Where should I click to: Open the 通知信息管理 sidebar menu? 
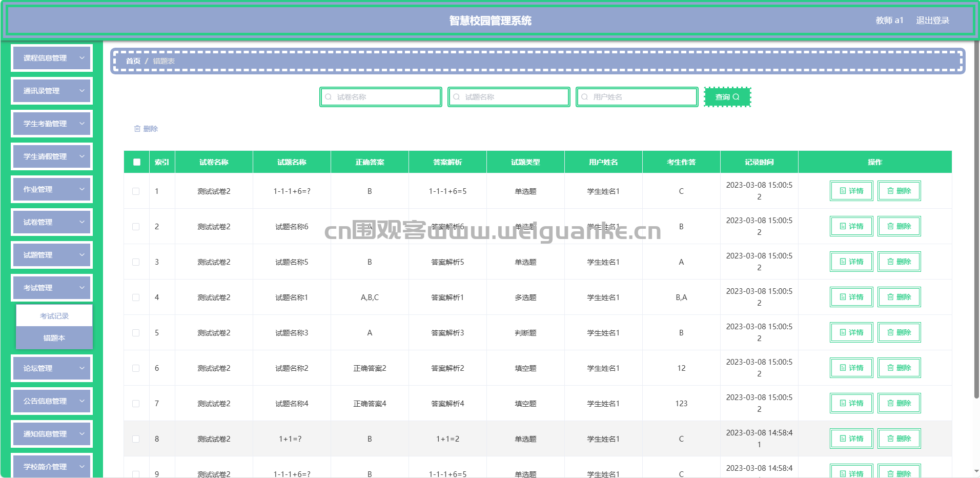52,434
